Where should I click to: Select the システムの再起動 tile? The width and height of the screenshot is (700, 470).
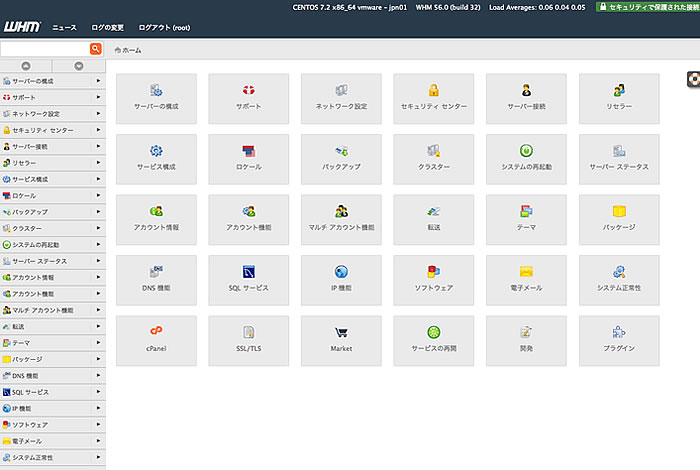coord(526,157)
